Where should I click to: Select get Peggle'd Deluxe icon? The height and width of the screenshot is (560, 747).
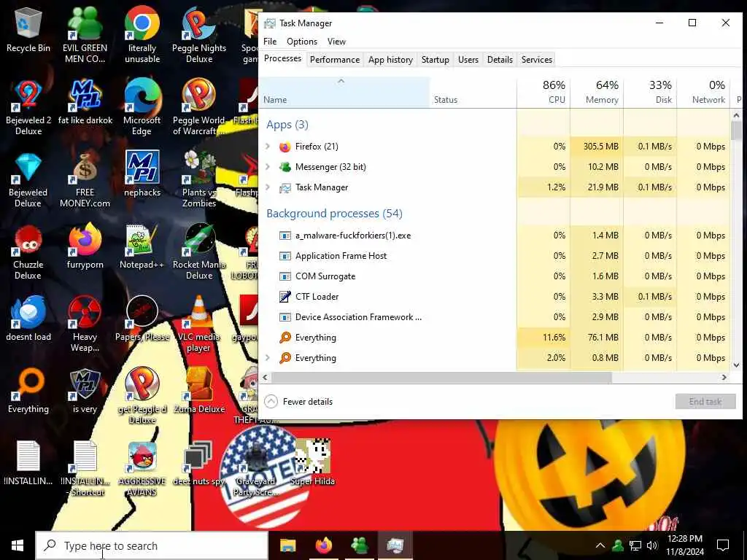point(142,396)
